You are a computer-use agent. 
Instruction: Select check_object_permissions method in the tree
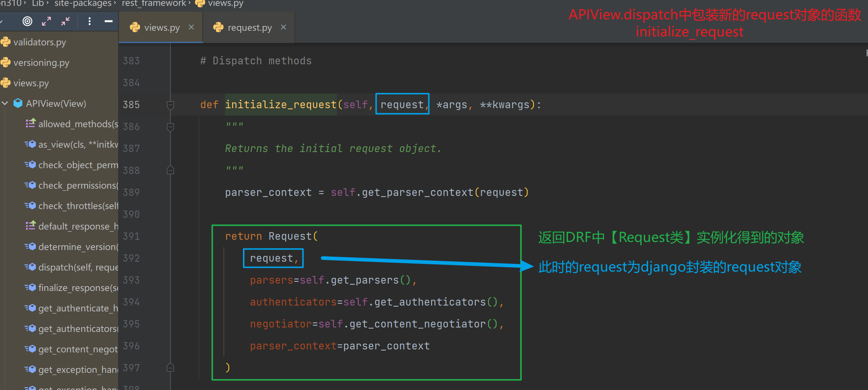tap(78, 165)
